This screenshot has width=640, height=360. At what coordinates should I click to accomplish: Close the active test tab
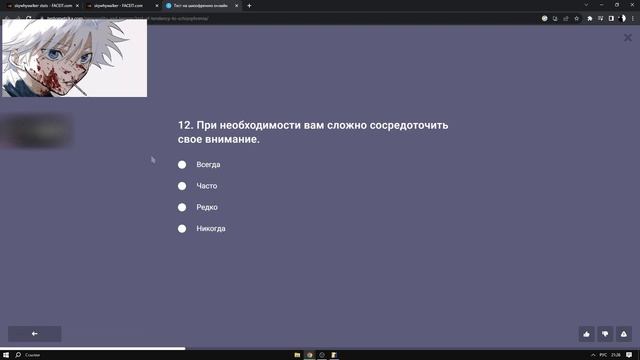coord(236,6)
